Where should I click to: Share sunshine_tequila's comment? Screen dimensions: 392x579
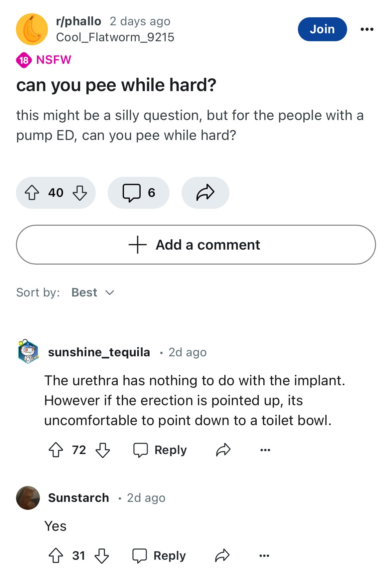[223, 450]
